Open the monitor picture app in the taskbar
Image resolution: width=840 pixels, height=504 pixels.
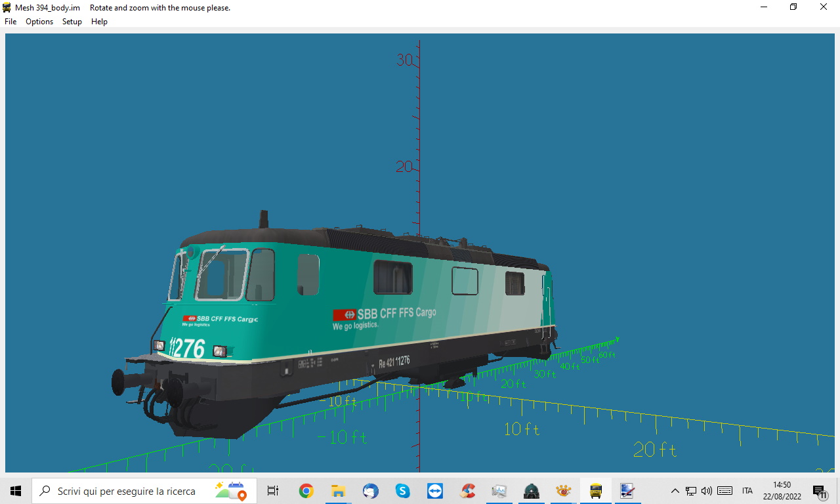(x=499, y=491)
